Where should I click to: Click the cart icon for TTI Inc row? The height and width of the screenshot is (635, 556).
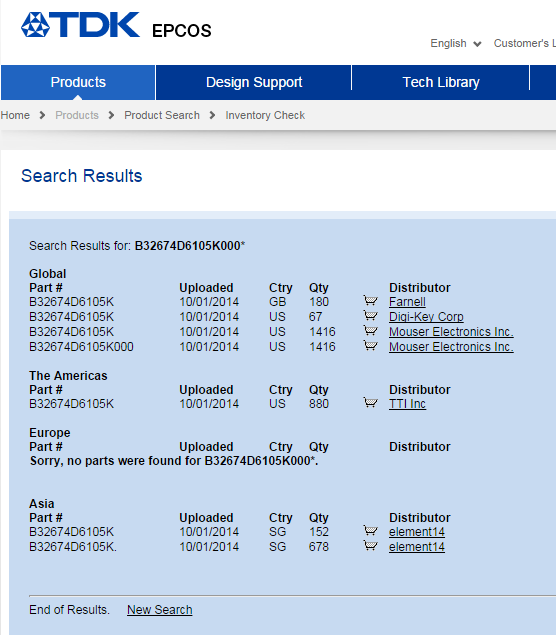tap(371, 403)
